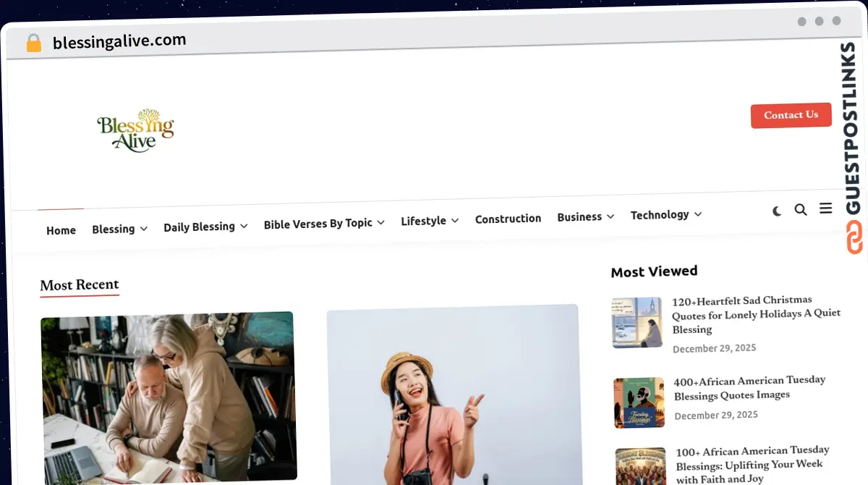Click December 29, 2025 under Sad Christmas Quotes
This screenshot has height=485, width=868.
click(x=715, y=348)
